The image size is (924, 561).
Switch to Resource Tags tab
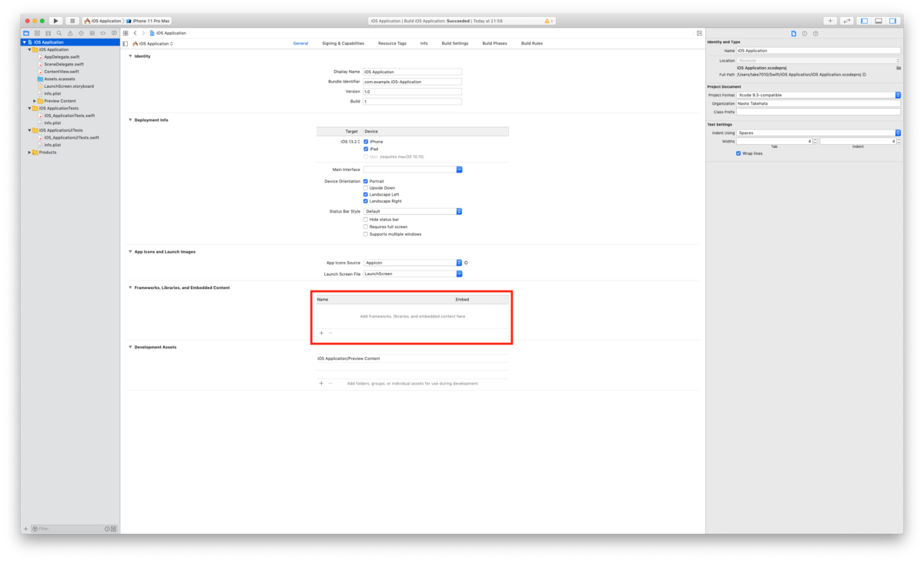pos(392,44)
